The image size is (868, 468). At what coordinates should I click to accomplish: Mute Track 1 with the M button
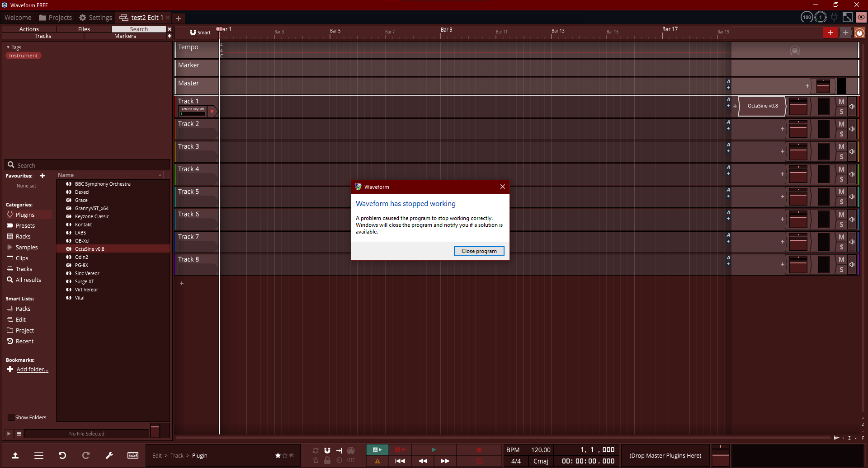[841, 101]
